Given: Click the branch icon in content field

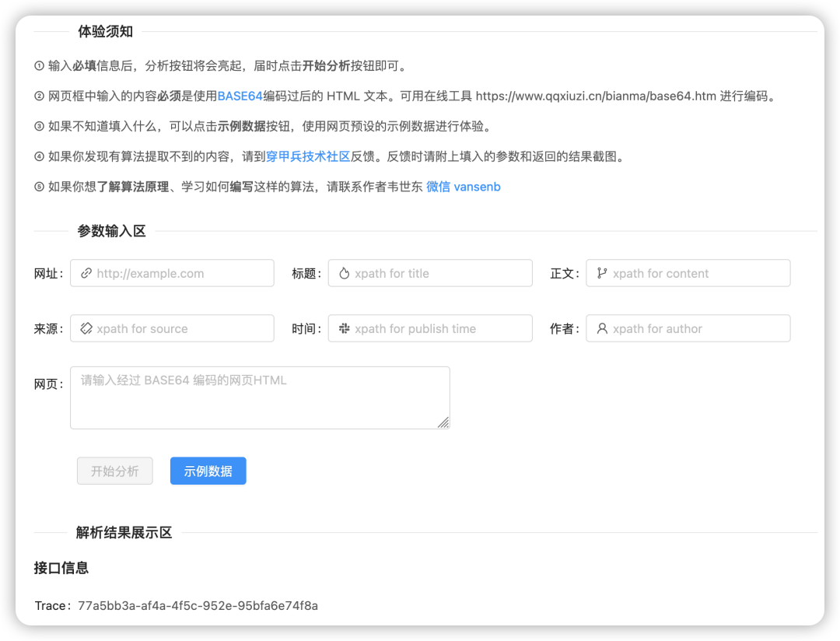Looking at the screenshot, I should click(x=602, y=273).
